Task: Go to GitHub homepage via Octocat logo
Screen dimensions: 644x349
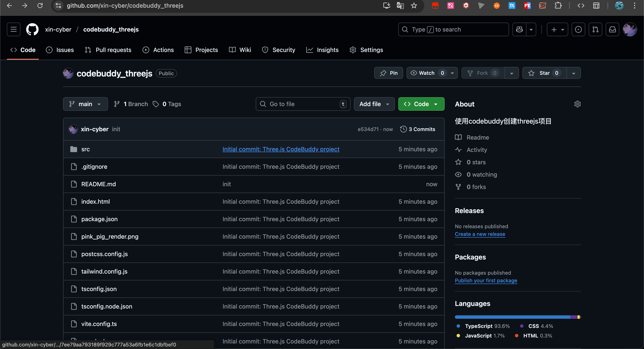Action: [x=33, y=30]
